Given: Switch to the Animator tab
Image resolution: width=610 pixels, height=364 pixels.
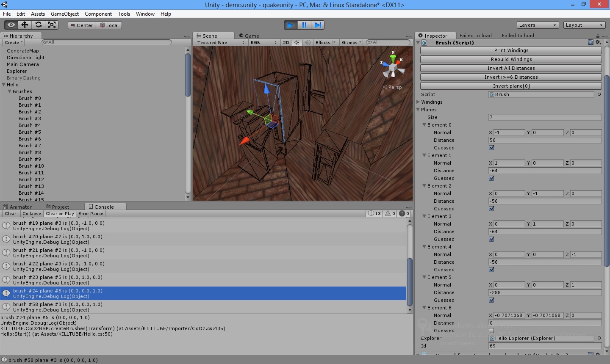Looking at the screenshot, I should [x=18, y=207].
